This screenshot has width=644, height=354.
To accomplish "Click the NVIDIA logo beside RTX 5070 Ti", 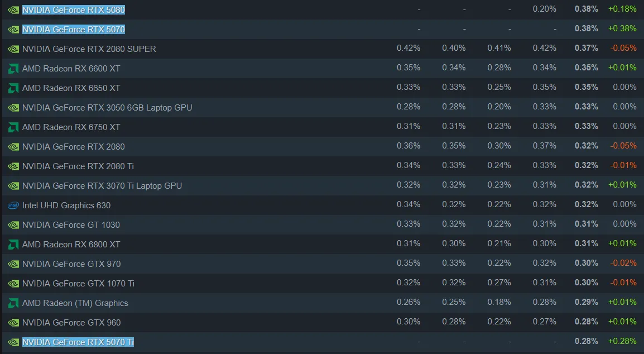I will [x=13, y=342].
